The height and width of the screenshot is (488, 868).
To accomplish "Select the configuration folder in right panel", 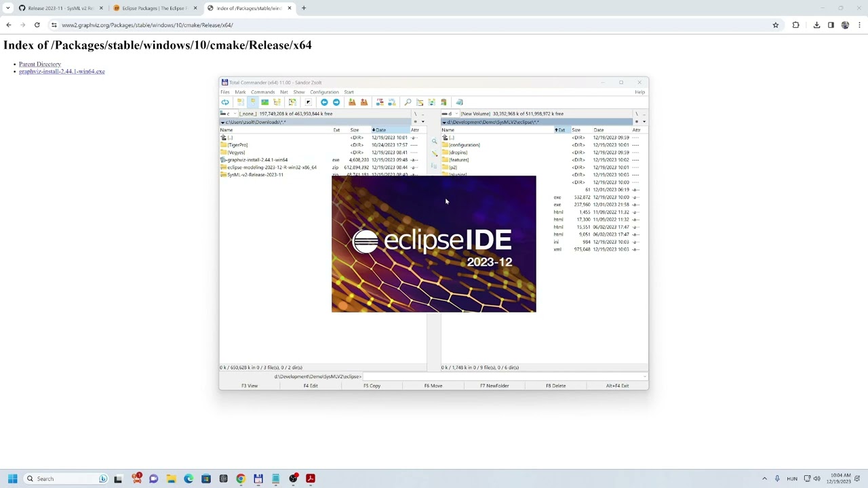I will pyautogui.click(x=461, y=145).
